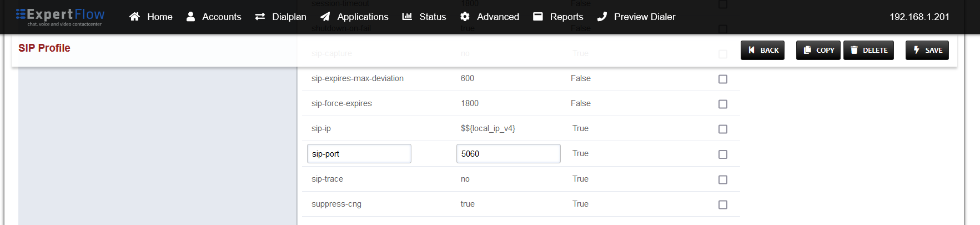
Task: Open the Reports menu
Action: coord(566,17)
